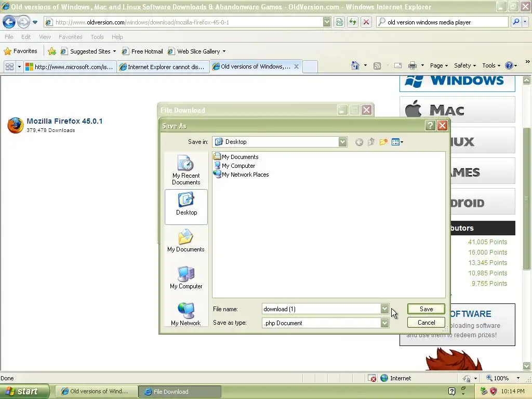
Task: Switch to the microsoft.com tab
Action: 70,67
